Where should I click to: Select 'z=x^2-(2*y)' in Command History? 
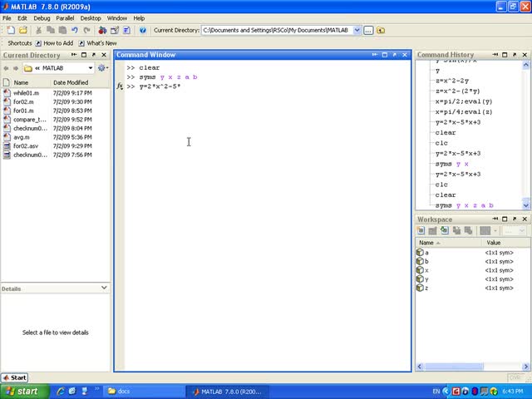click(x=457, y=91)
